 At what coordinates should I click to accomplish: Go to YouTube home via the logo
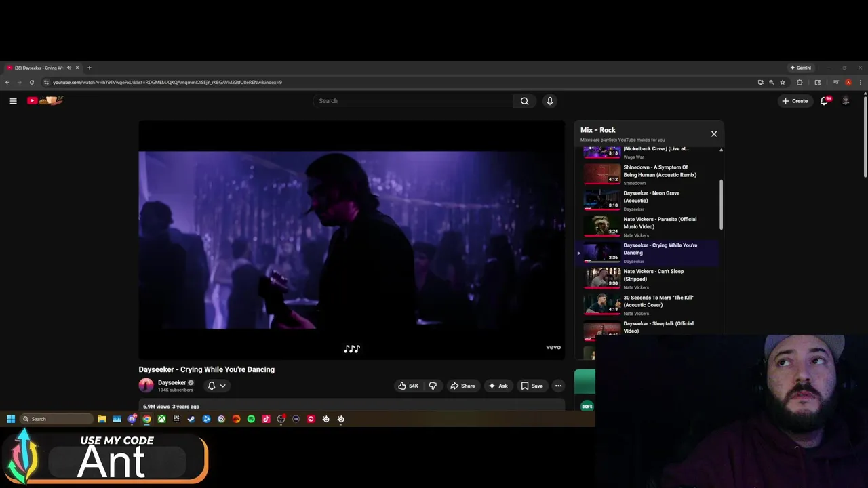(45, 100)
